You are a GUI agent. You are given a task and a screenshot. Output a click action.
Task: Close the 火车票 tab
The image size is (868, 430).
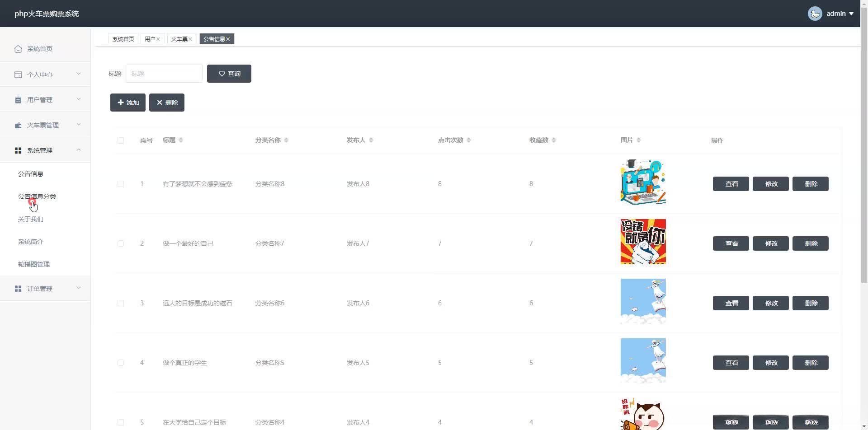pos(190,39)
